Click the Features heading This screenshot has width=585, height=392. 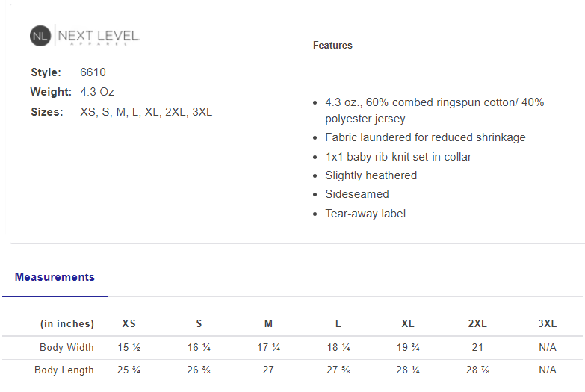click(x=332, y=46)
